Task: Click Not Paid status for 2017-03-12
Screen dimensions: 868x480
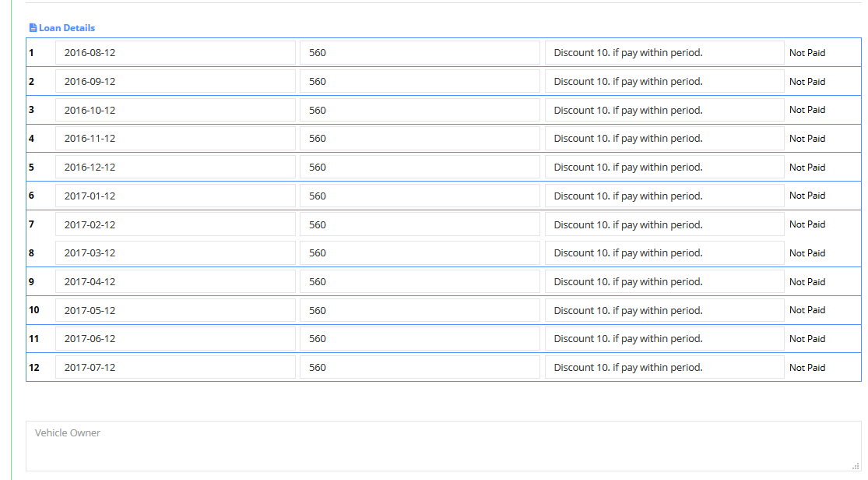Action: point(807,252)
